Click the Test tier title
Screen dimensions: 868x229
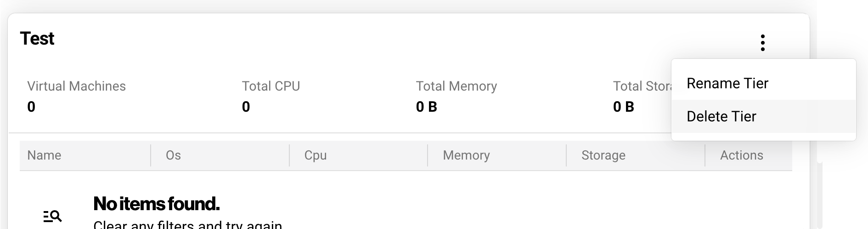[x=37, y=39]
